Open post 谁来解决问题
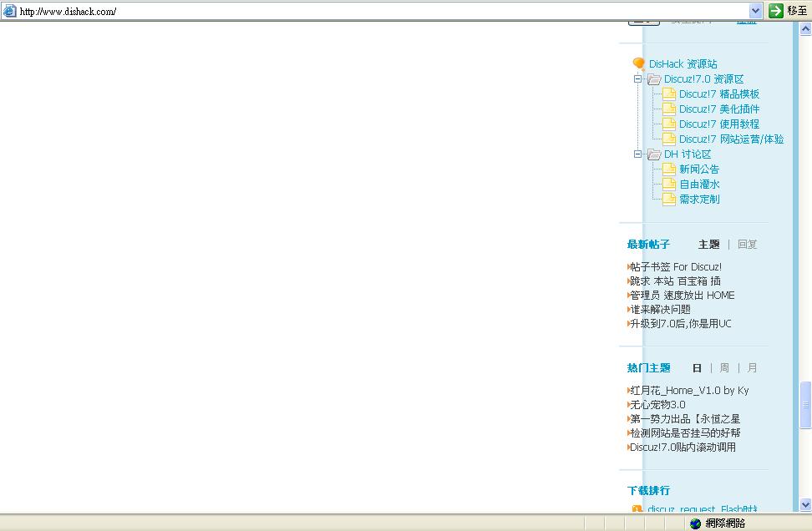The image size is (812, 531). point(660,310)
